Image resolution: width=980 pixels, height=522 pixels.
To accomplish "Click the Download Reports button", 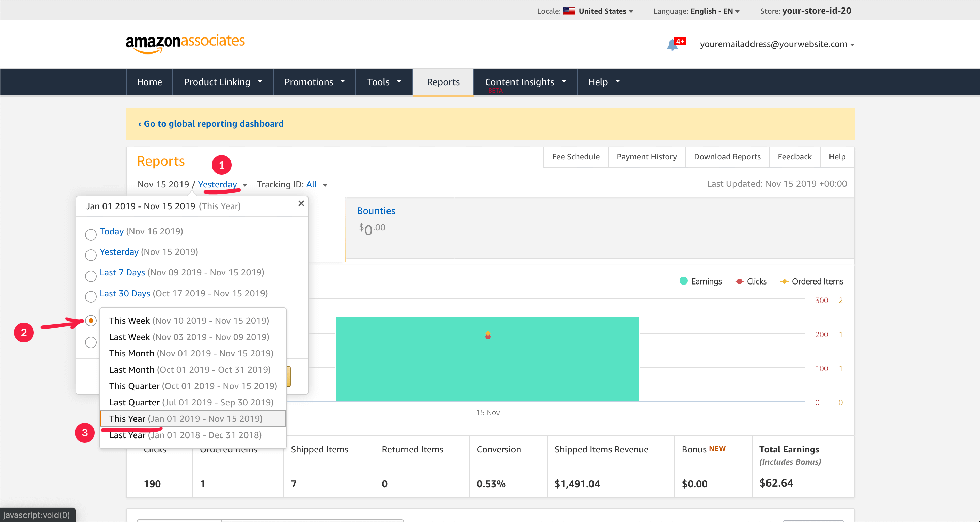I will [727, 157].
